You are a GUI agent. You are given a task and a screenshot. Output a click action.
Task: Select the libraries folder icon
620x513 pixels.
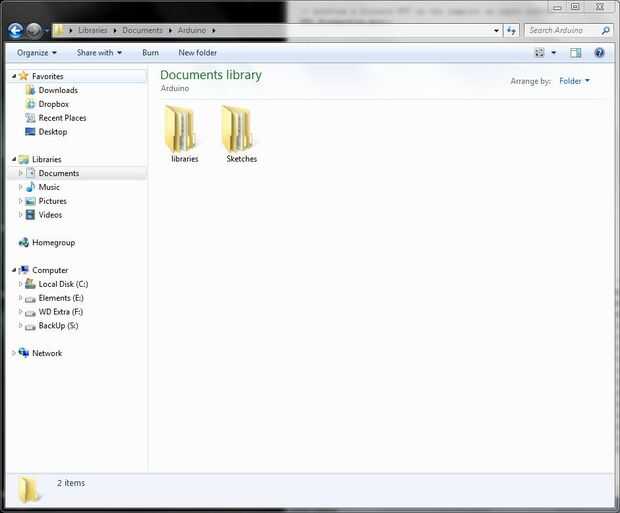pyautogui.click(x=181, y=129)
